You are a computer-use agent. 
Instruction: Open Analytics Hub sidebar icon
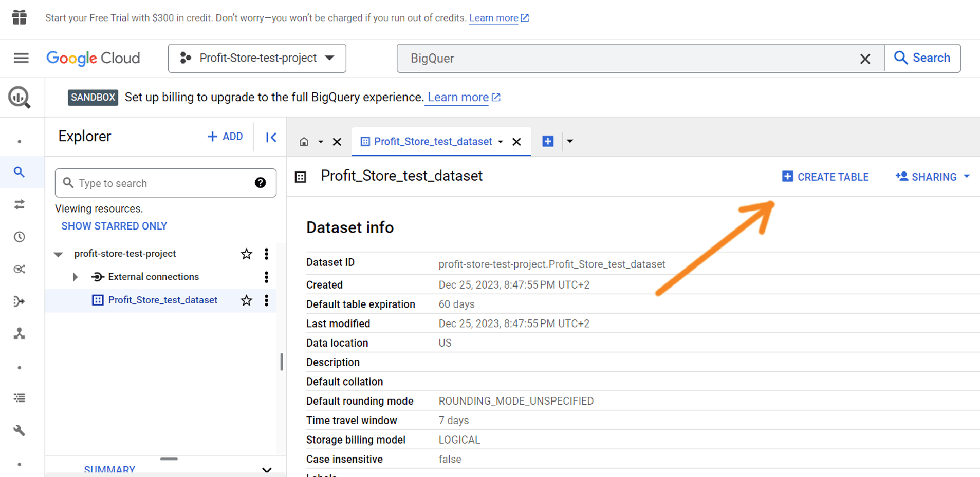20,269
